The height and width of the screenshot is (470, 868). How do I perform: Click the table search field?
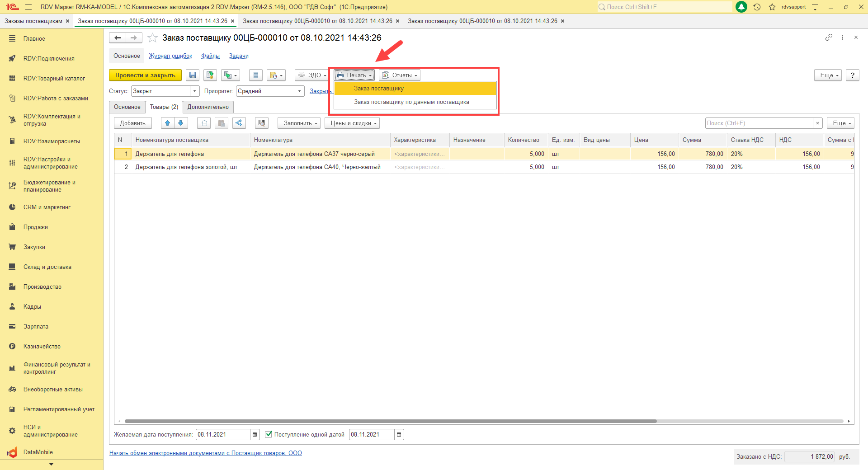click(759, 123)
